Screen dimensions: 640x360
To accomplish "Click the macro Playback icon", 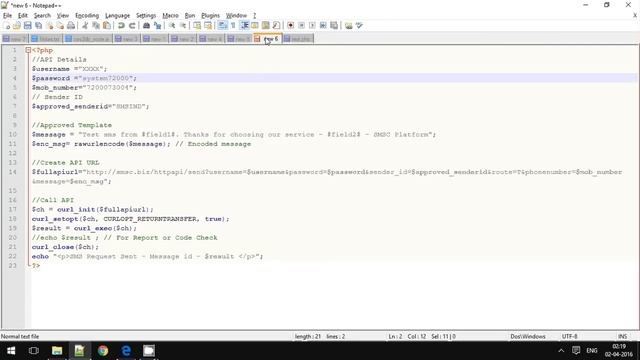I will (312, 25).
